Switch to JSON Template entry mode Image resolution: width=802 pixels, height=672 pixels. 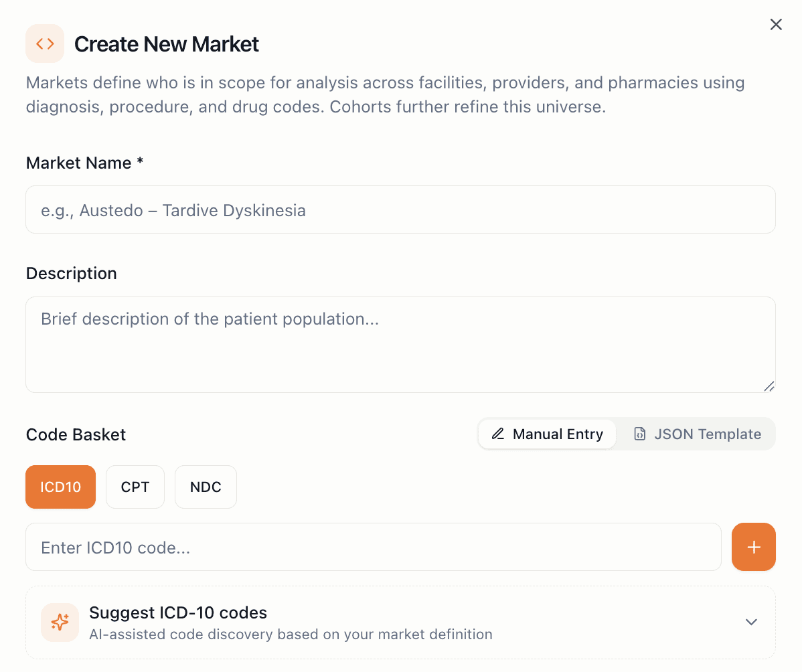696,434
